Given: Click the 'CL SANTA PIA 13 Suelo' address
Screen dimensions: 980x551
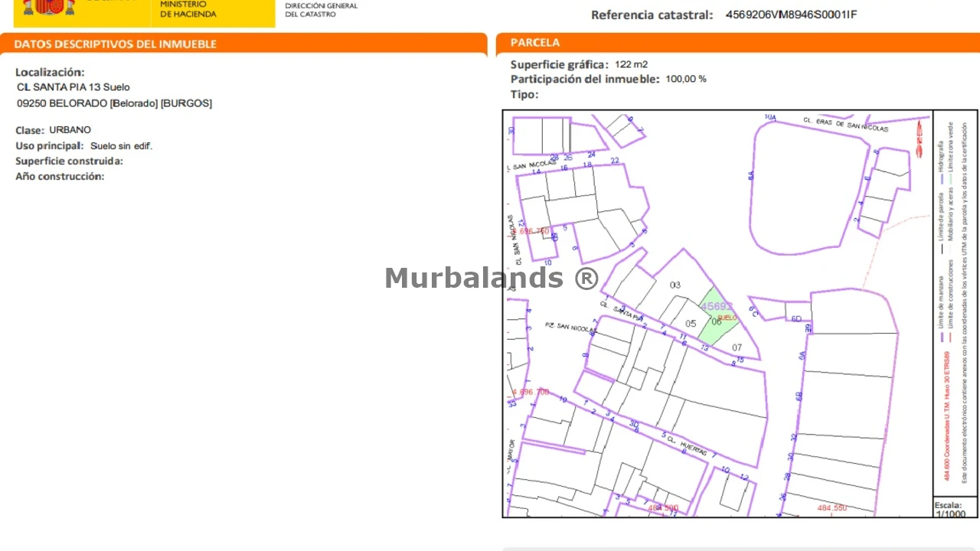Looking at the screenshot, I should tap(73, 87).
